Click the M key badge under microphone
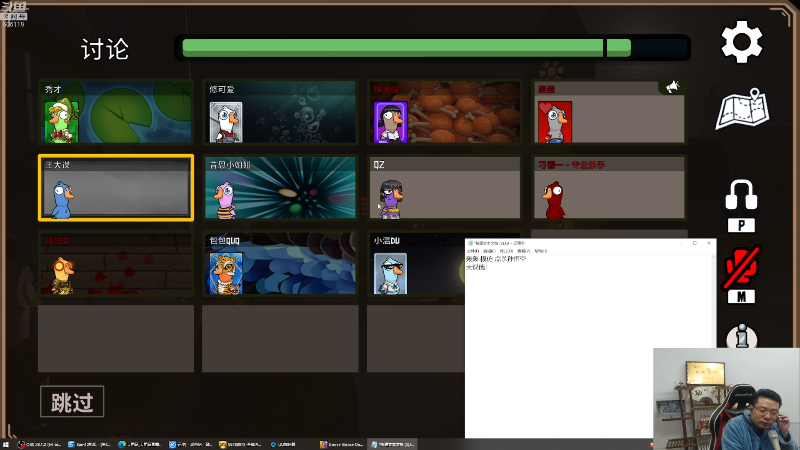Viewport: 800px width, 450px height. click(741, 296)
